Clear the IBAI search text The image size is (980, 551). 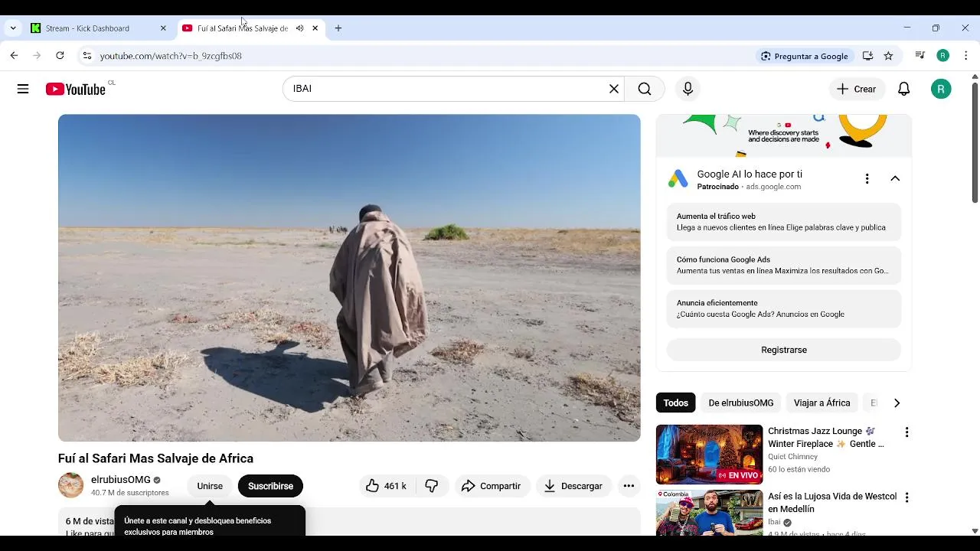613,89
